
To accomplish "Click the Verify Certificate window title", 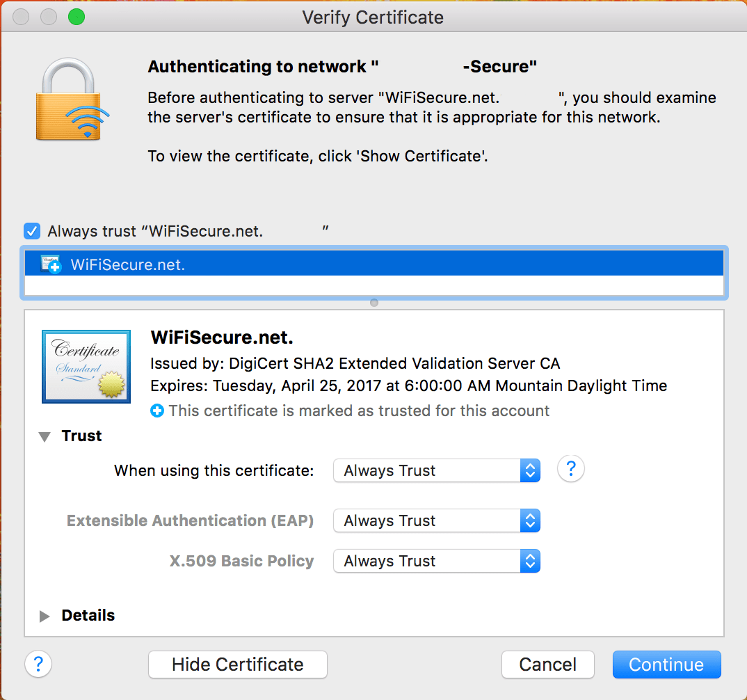I will pyautogui.click(x=373, y=17).
